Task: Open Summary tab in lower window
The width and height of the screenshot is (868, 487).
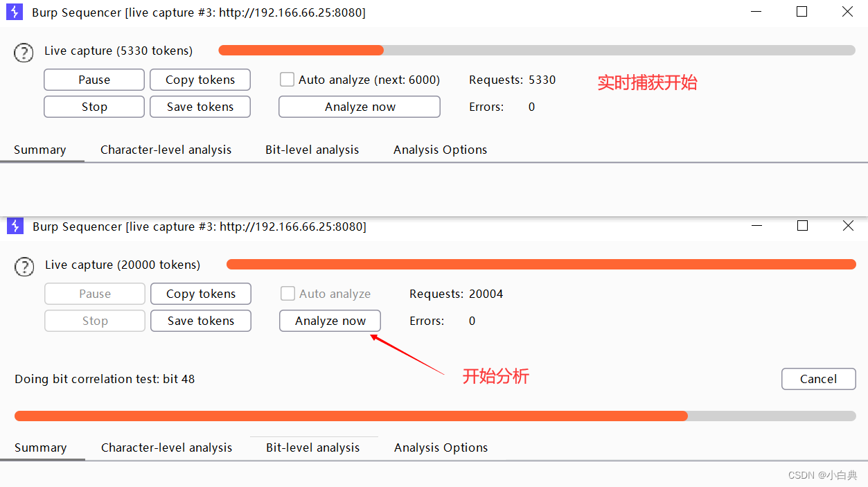Action: (x=41, y=448)
